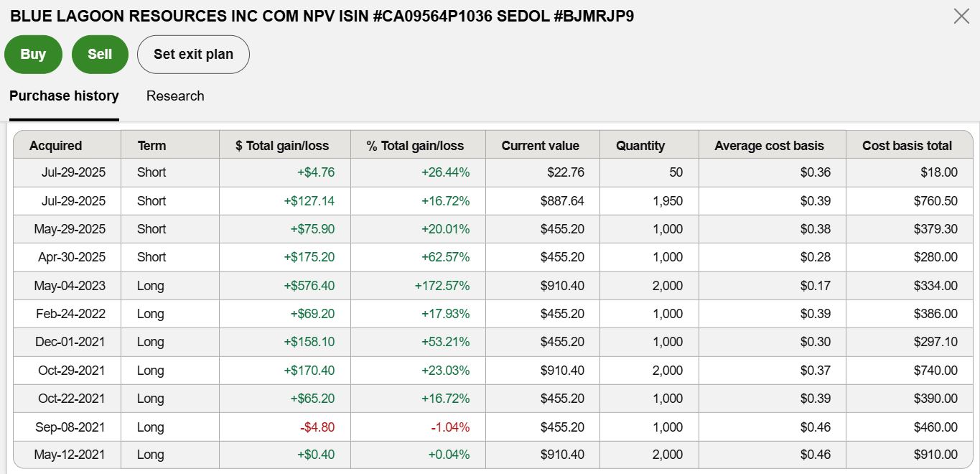
Task: Select the May-04-2023 purchase lot row
Action: pos(70,286)
